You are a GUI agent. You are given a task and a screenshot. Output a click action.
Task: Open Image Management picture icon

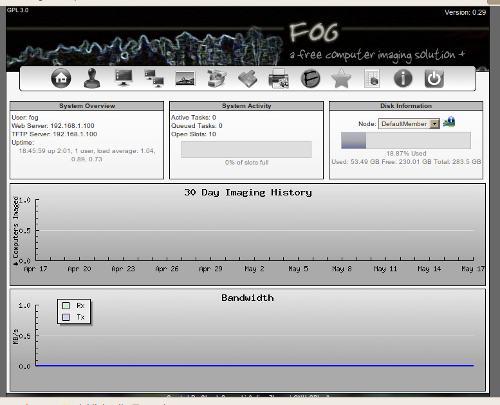coord(185,79)
